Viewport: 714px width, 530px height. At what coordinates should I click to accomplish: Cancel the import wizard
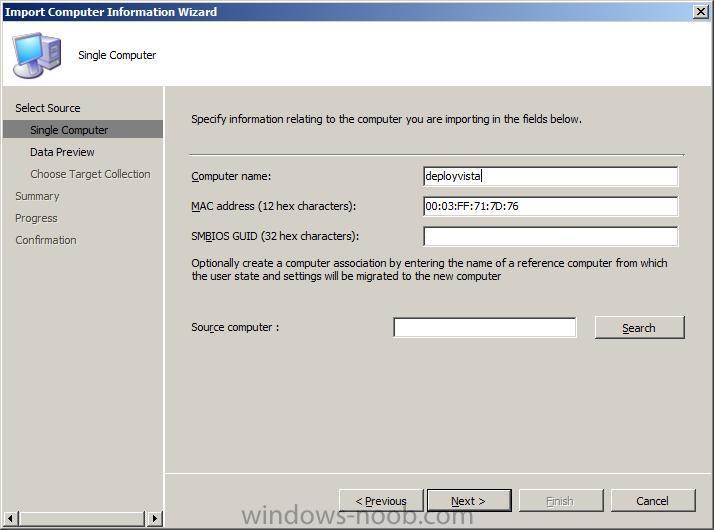click(x=653, y=501)
